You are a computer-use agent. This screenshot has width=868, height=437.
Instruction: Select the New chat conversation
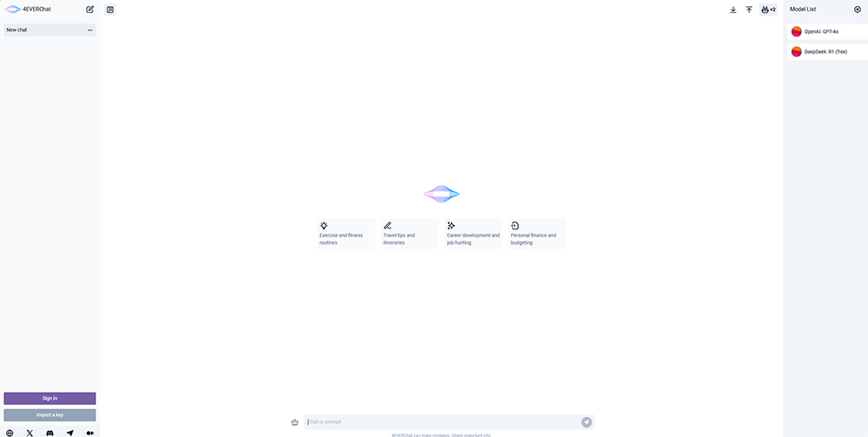(x=49, y=30)
